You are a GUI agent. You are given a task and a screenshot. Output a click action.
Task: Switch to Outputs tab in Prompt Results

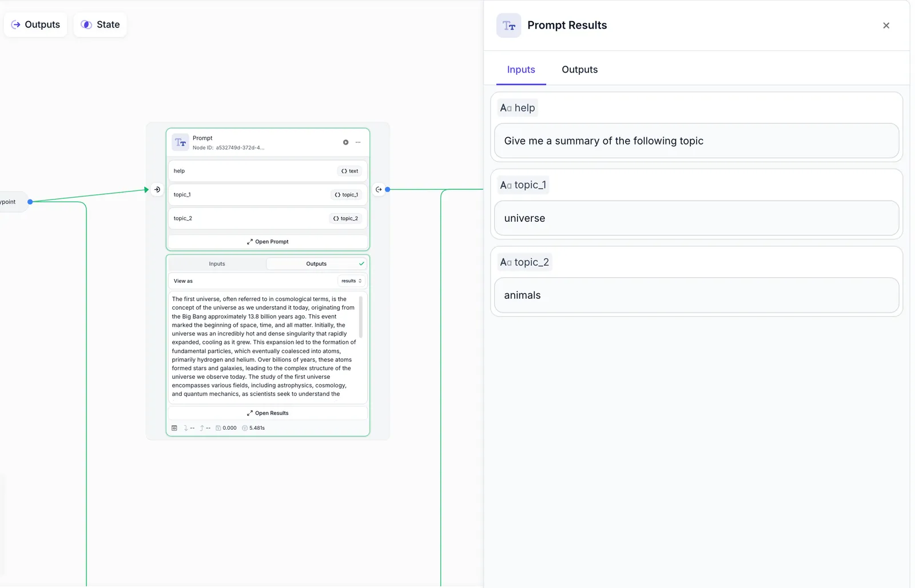(x=579, y=70)
